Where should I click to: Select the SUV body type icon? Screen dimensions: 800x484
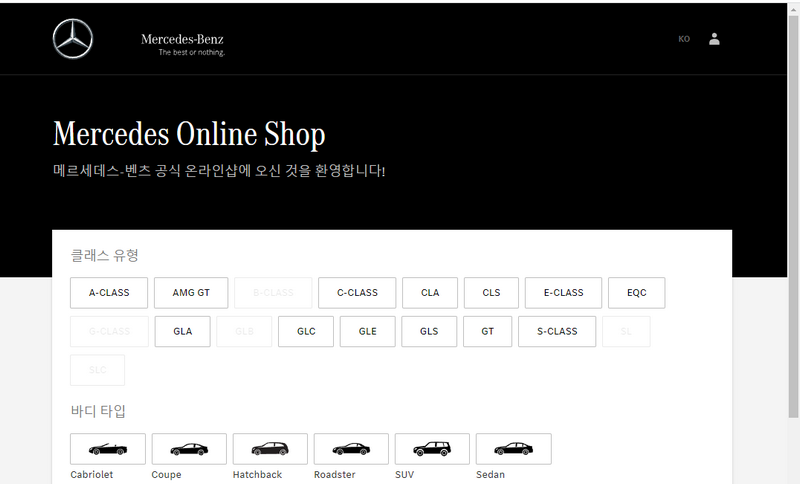[432, 449]
